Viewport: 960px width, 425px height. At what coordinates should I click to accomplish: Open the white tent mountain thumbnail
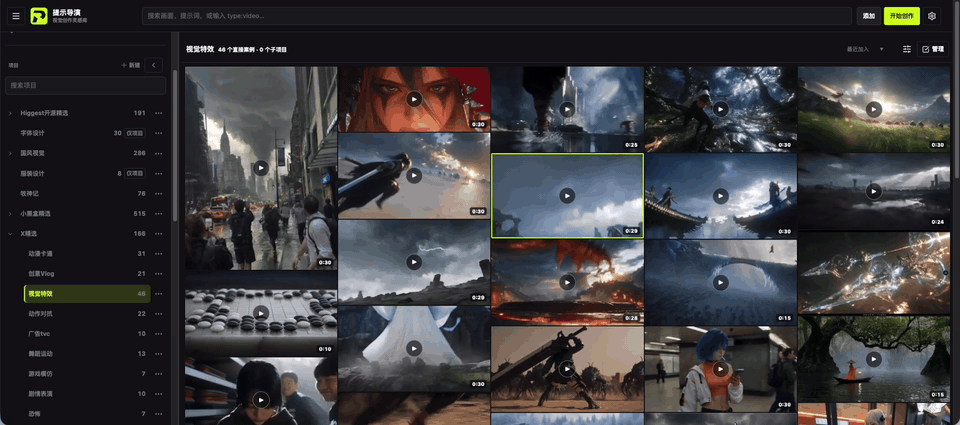pos(414,348)
